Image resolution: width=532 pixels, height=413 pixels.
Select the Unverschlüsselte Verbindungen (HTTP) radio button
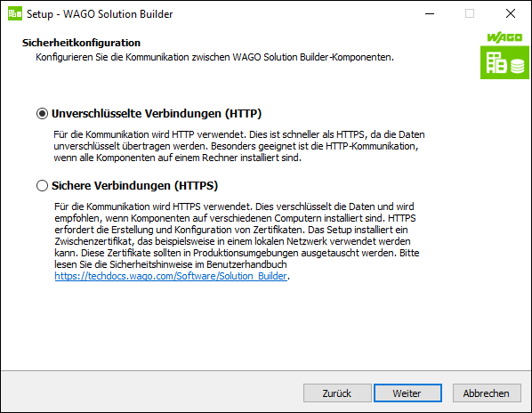(42, 113)
